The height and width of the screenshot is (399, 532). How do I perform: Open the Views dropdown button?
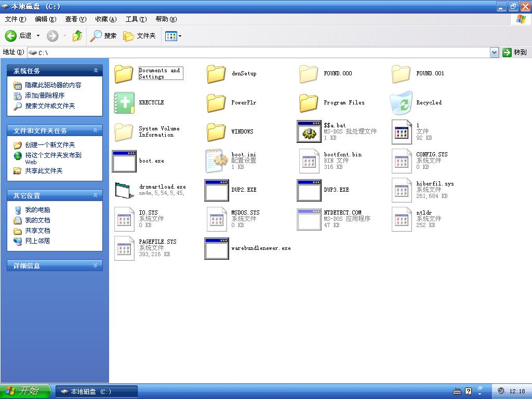click(x=174, y=36)
